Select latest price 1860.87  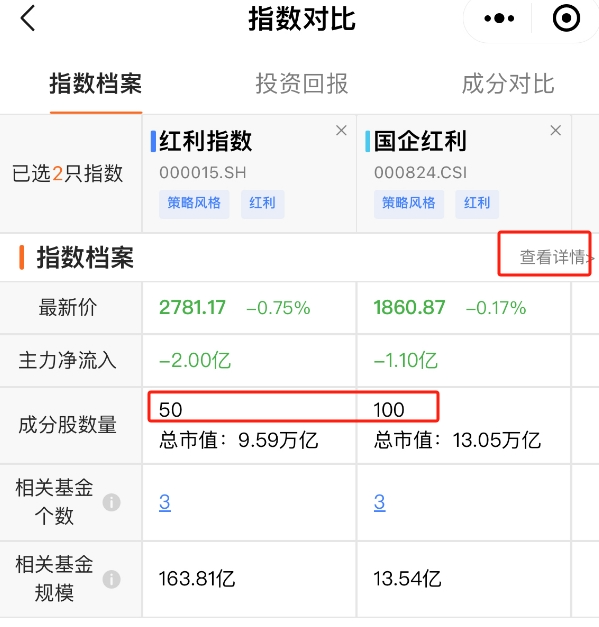[x=409, y=308]
